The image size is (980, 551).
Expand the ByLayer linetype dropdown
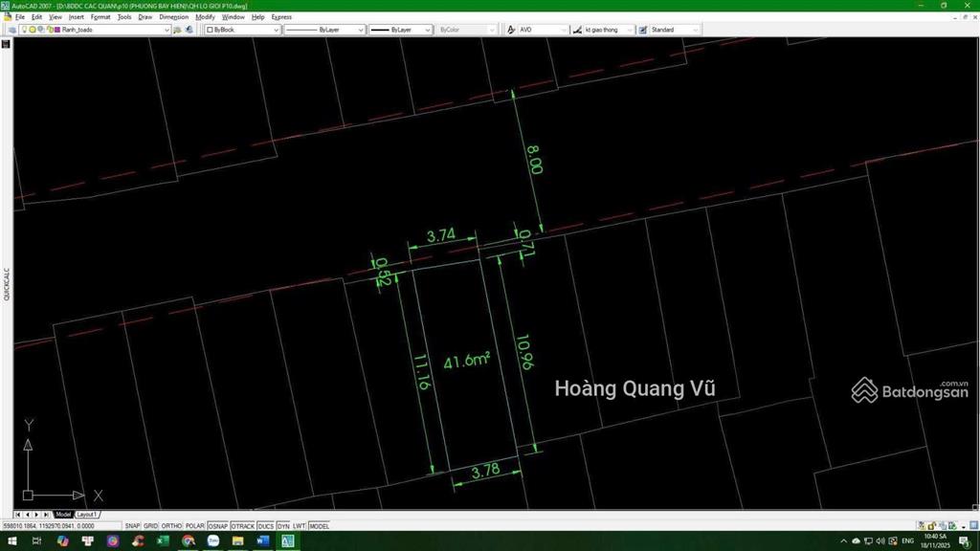pos(361,30)
